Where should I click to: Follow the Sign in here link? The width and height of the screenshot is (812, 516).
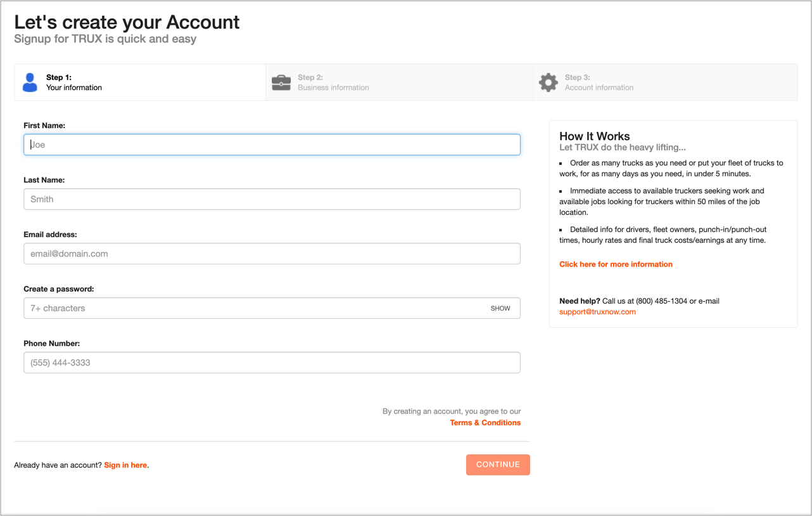tap(125, 465)
